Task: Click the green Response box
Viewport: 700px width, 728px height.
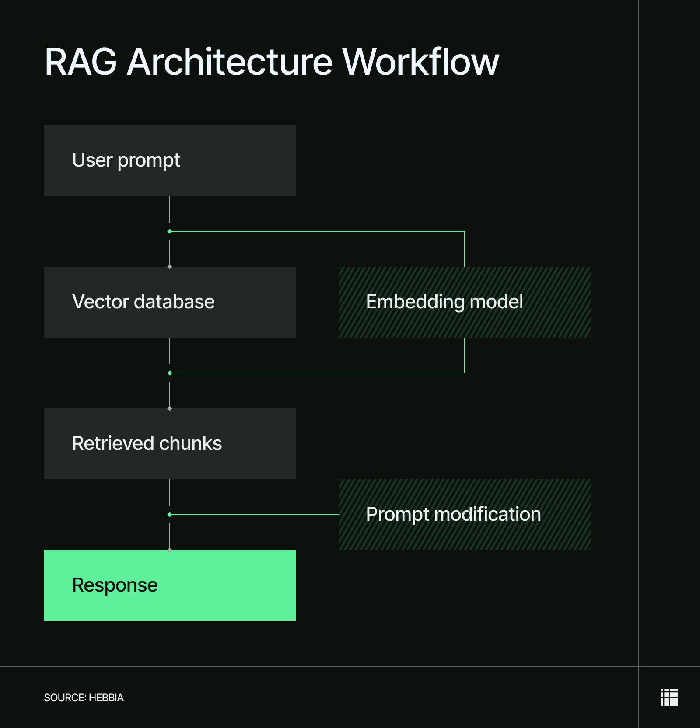Action: (170, 585)
